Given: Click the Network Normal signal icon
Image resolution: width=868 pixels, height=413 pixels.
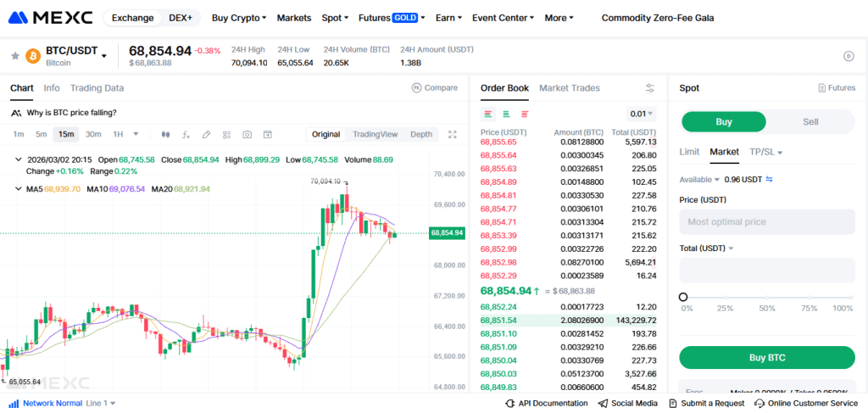Looking at the screenshot, I should (14, 404).
